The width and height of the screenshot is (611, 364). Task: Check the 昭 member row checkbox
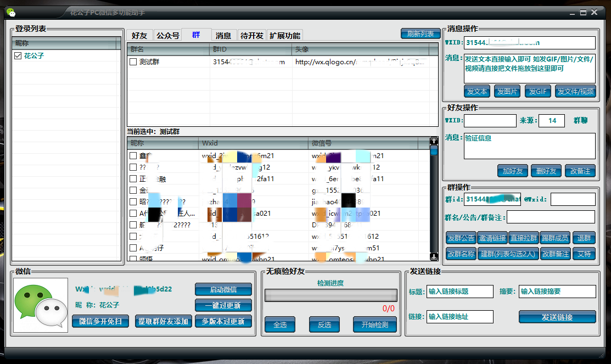coord(133,201)
